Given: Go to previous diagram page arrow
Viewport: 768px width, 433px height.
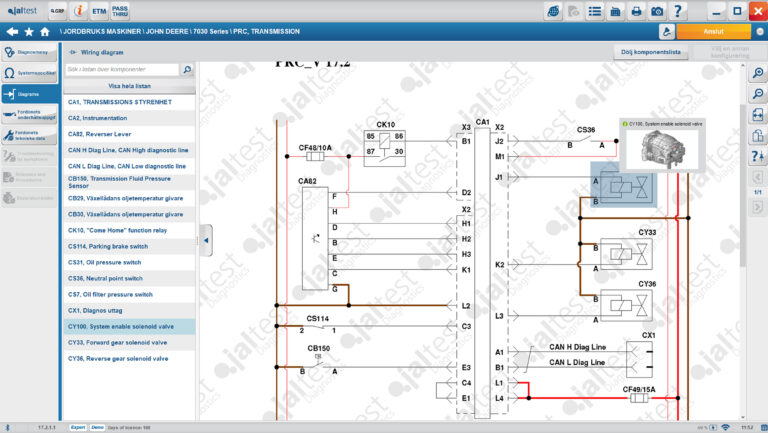Looking at the screenshot, I should [x=758, y=177].
